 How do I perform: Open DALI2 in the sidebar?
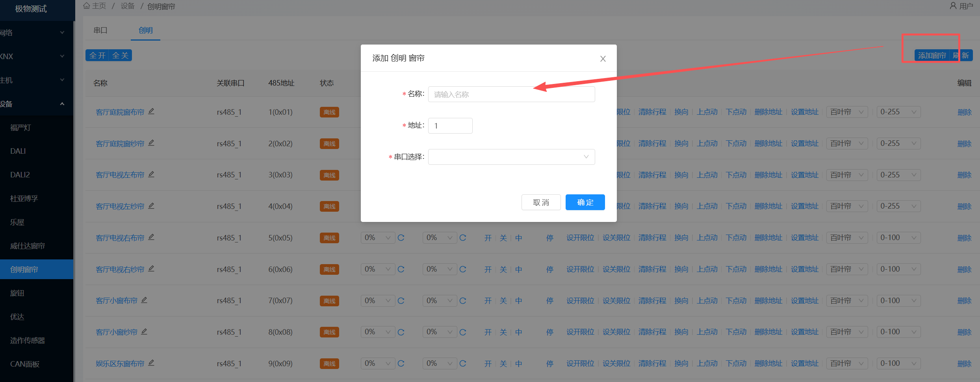click(37, 175)
